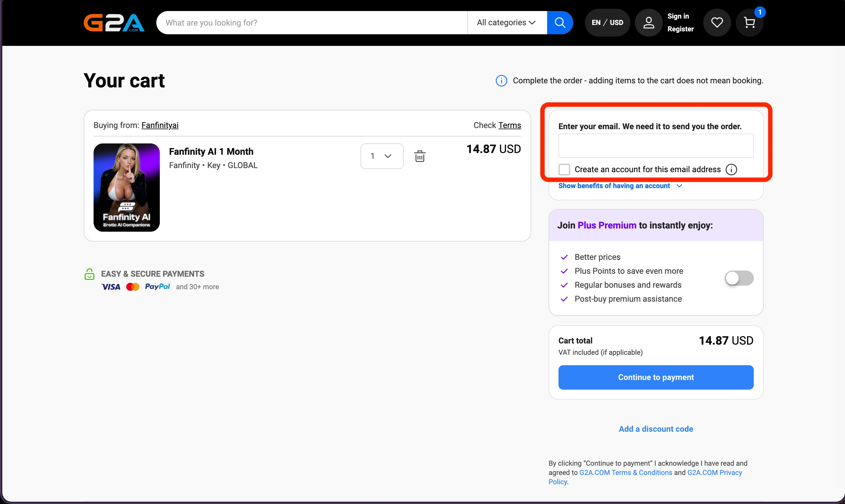Click Register link
This screenshot has height=504, width=845.
pos(681,29)
